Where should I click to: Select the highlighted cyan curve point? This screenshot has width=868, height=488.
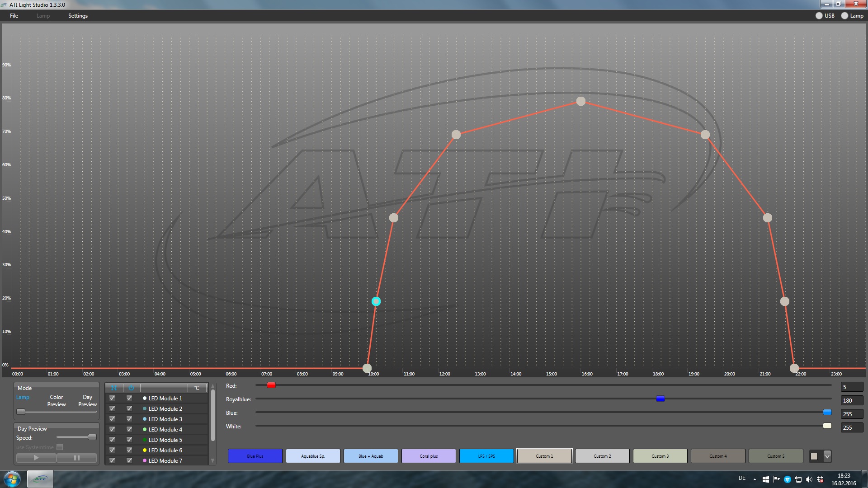click(376, 301)
